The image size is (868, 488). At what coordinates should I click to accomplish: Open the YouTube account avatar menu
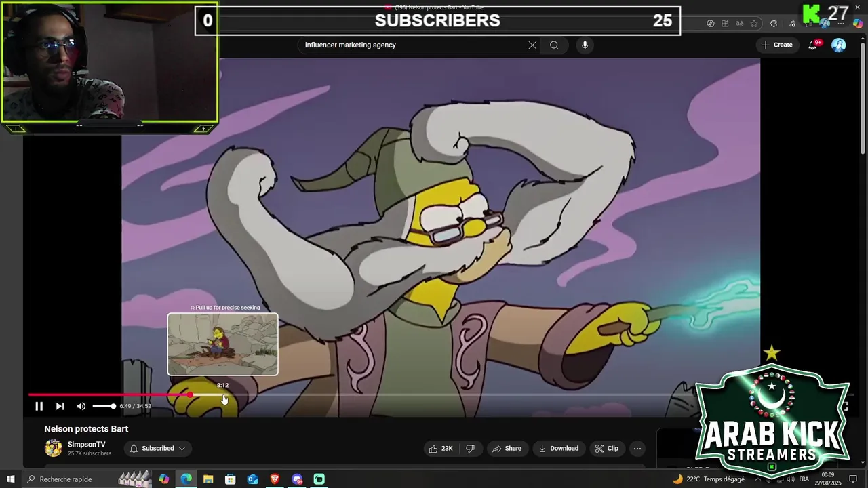(x=839, y=45)
